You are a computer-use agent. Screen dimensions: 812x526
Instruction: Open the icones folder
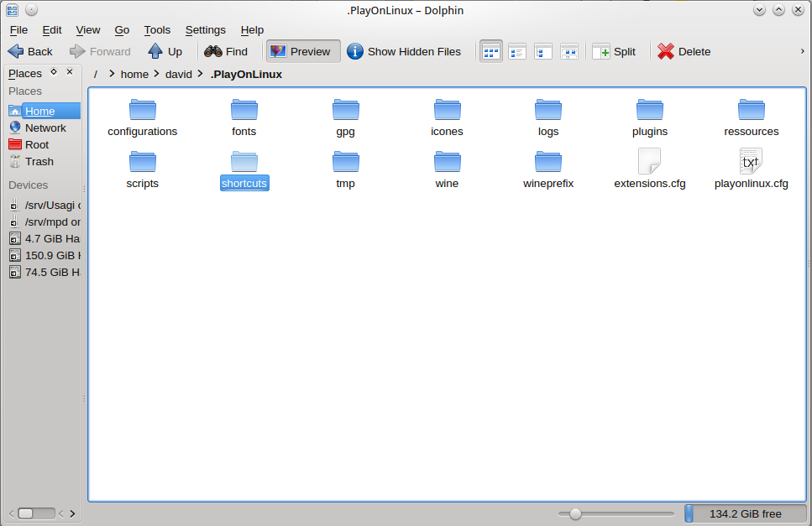(447, 118)
